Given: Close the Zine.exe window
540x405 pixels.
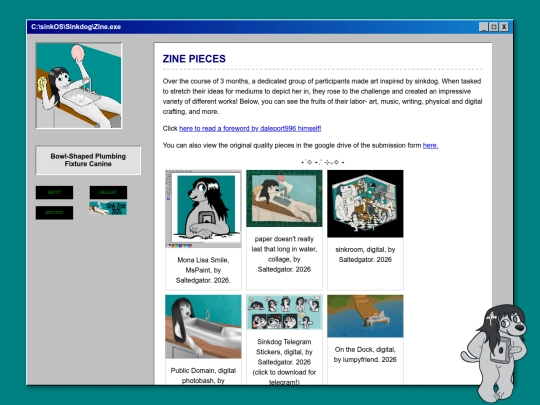Looking at the screenshot, I should (x=504, y=27).
